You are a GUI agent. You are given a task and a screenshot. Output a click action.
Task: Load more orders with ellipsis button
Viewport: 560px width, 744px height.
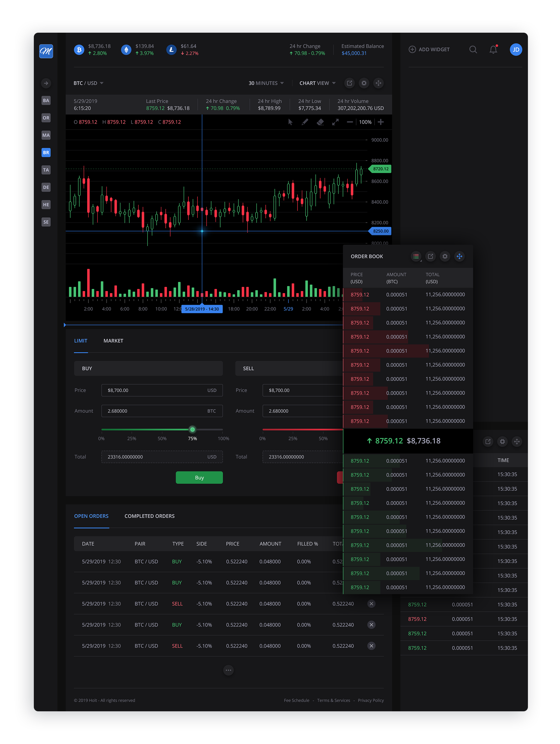click(229, 670)
